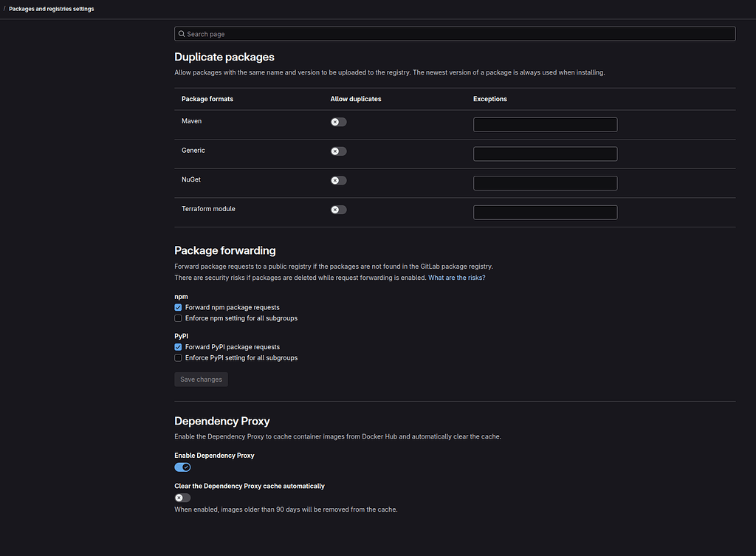Enable duplicates for Terraform module packages

pos(337,209)
